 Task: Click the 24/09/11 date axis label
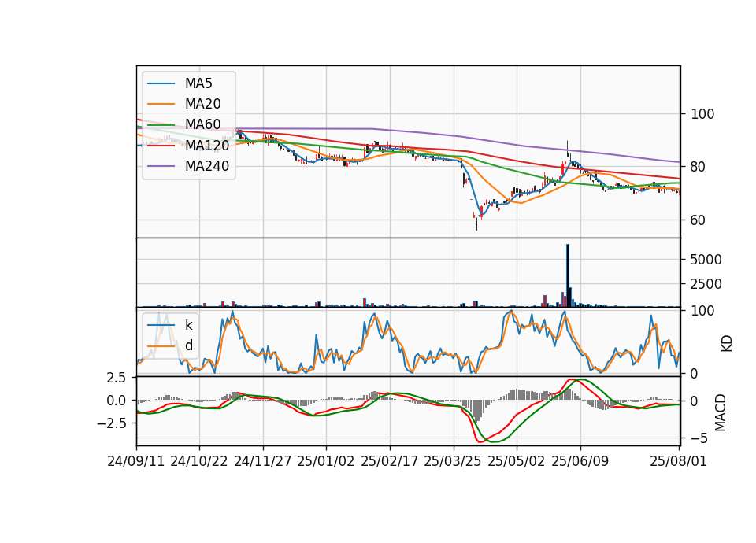[135, 461]
